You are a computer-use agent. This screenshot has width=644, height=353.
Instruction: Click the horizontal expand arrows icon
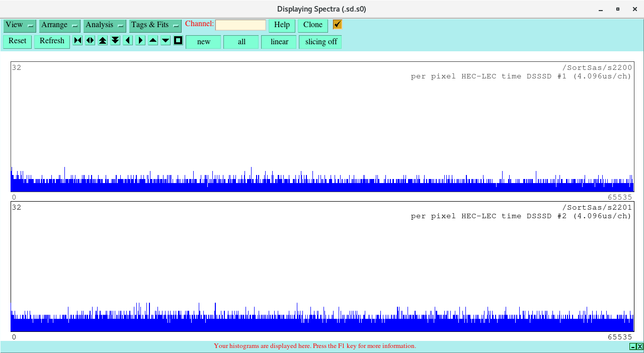coord(90,41)
